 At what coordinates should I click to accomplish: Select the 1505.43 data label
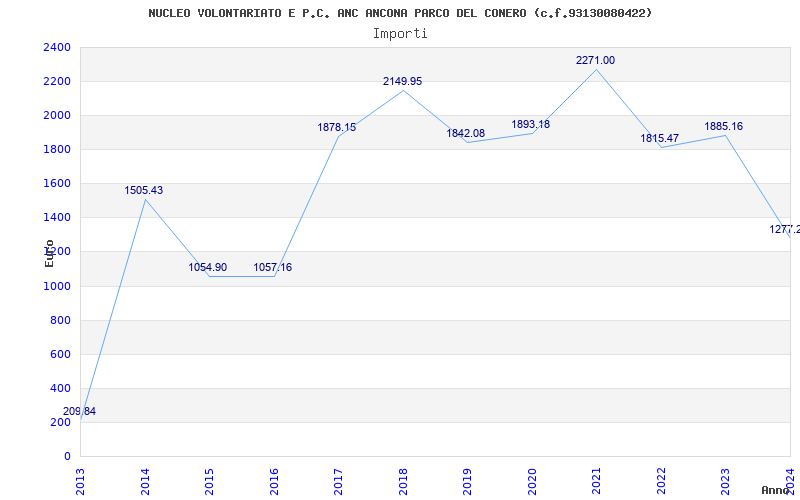(144, 190)
